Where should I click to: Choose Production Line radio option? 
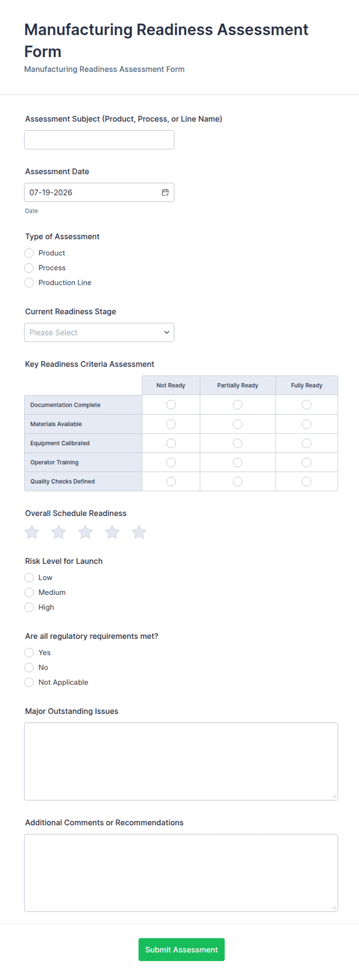click(29, 283)
